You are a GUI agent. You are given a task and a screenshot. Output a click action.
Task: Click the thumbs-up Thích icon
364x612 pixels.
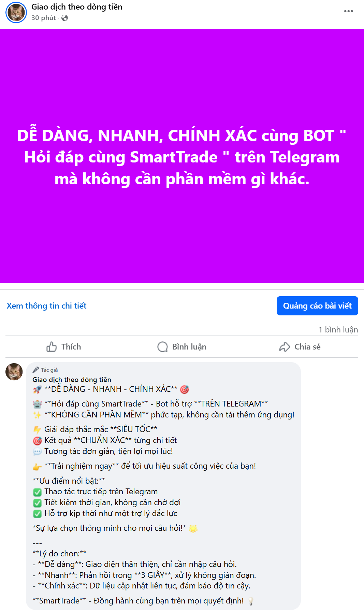[52, 347]
